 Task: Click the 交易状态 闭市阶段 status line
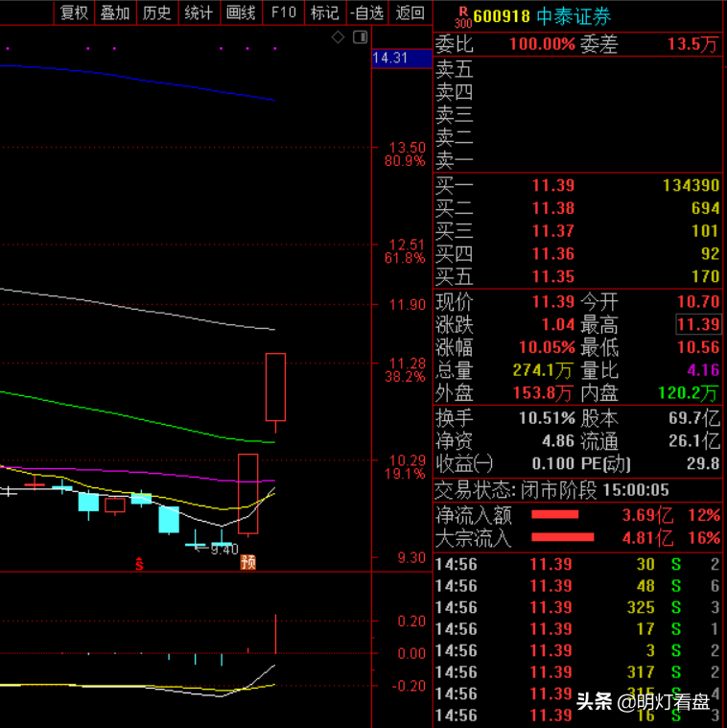pyautogui.click(x=551, y=490)
